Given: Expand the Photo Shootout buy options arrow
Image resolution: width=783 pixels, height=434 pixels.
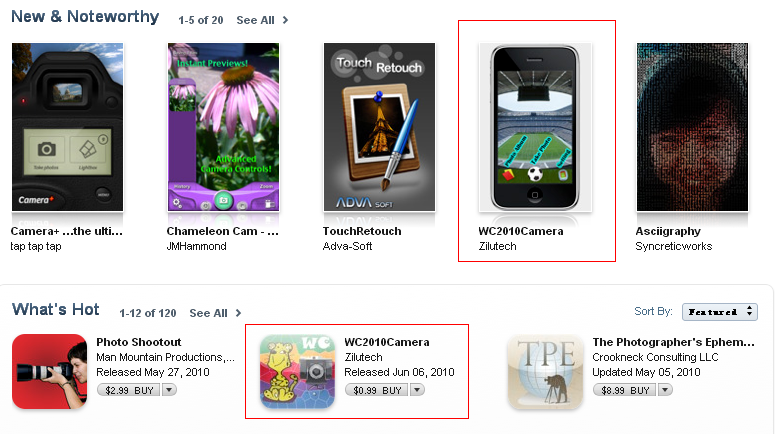Looking at the screenshot, I should point(169,390).
